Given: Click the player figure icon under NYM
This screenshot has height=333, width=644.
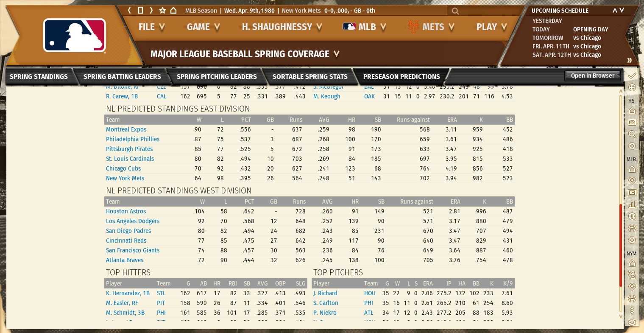Looking at the screenshot, I should tap(632, 275).
